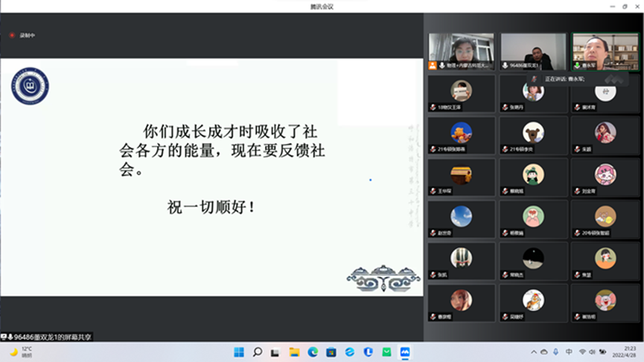Open the Windows Start menu

pos(239,352)
